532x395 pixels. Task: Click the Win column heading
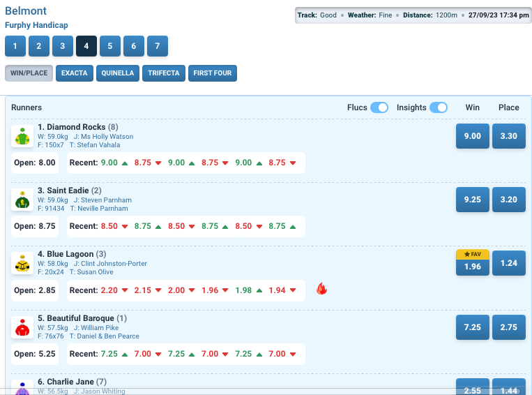click(x=472, y=107)
